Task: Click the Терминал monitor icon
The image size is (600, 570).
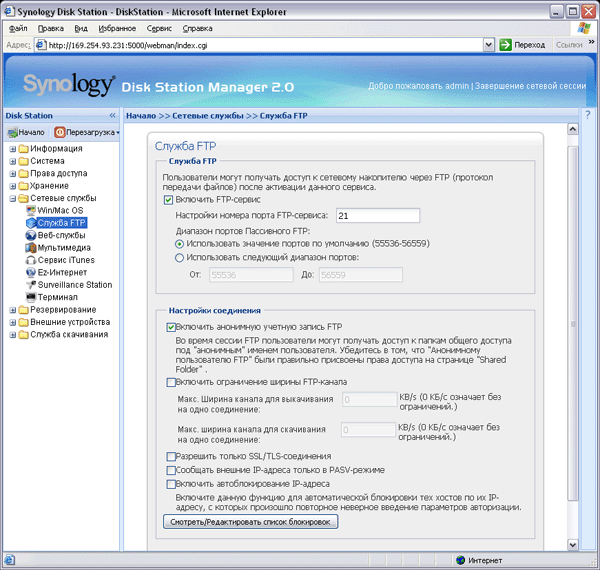Action: pos(31,297)
